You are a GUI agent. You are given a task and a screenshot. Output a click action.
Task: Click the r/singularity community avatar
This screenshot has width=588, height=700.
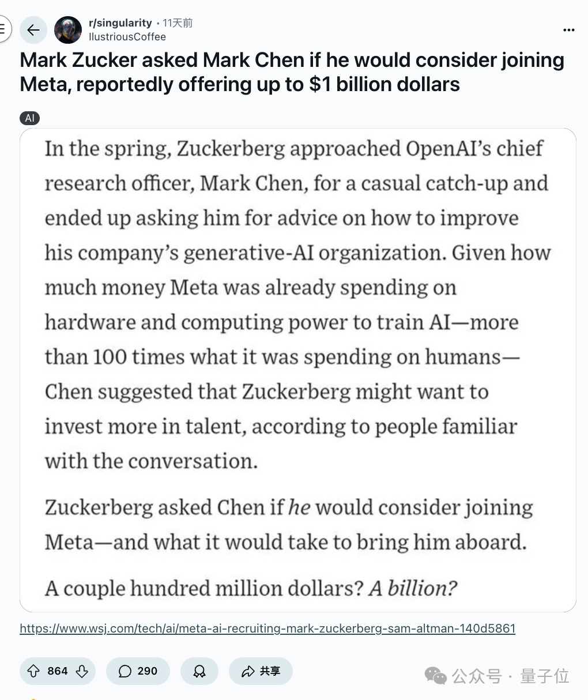68,30
